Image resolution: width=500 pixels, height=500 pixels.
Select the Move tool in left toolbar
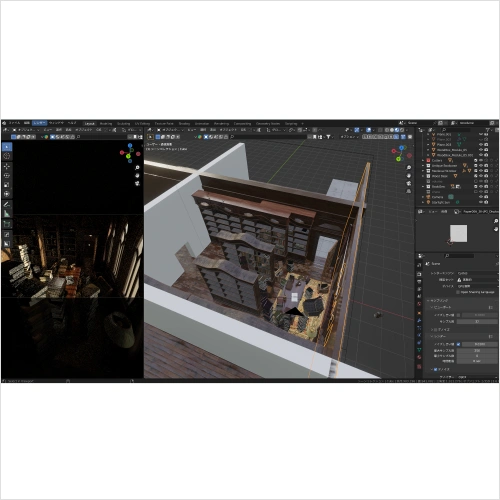tap(7, 166)
